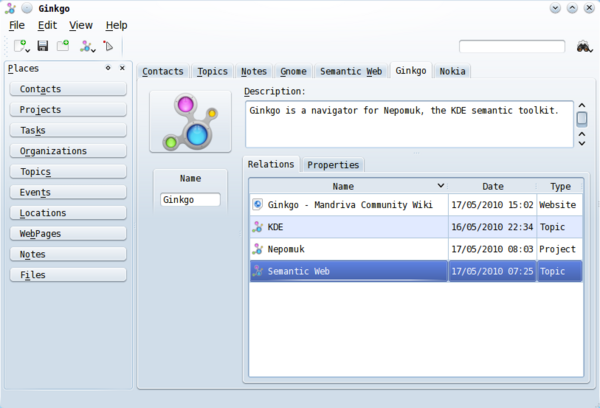Open Locations in Places panel
The width and height of the screenshot is (600, 408).
pos(68,213)
